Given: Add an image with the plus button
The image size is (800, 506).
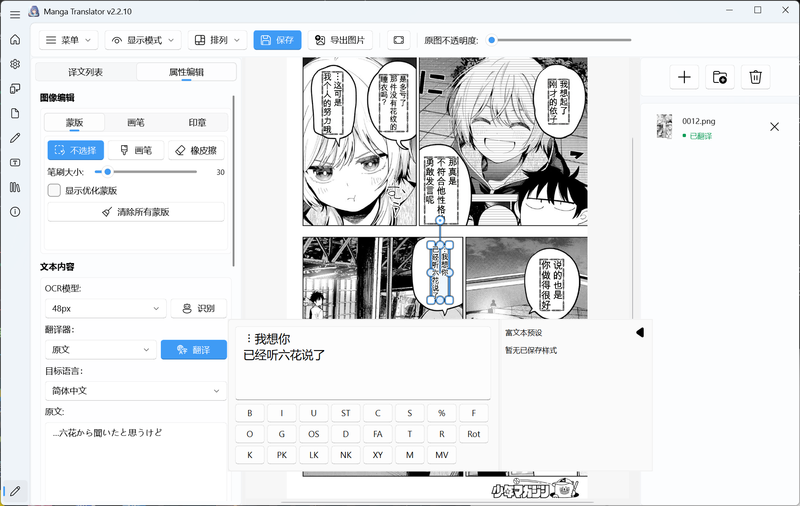Looking at the screenshot, I should coord(684,77).
